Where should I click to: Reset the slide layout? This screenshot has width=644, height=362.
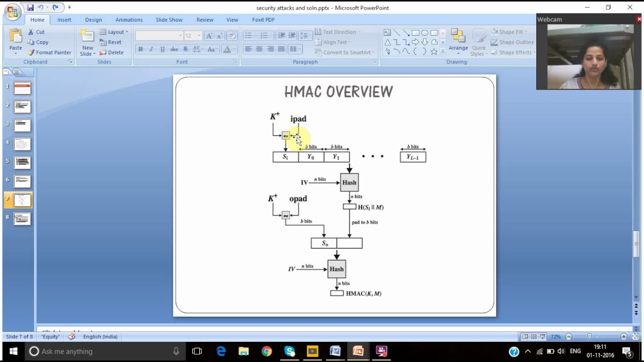click(x=110, y=42)
